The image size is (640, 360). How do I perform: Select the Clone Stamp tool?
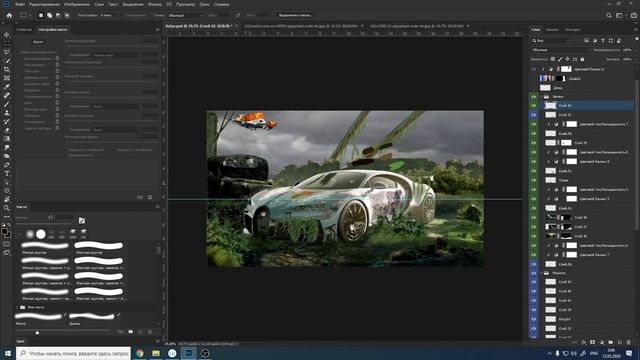pos(7,113)
